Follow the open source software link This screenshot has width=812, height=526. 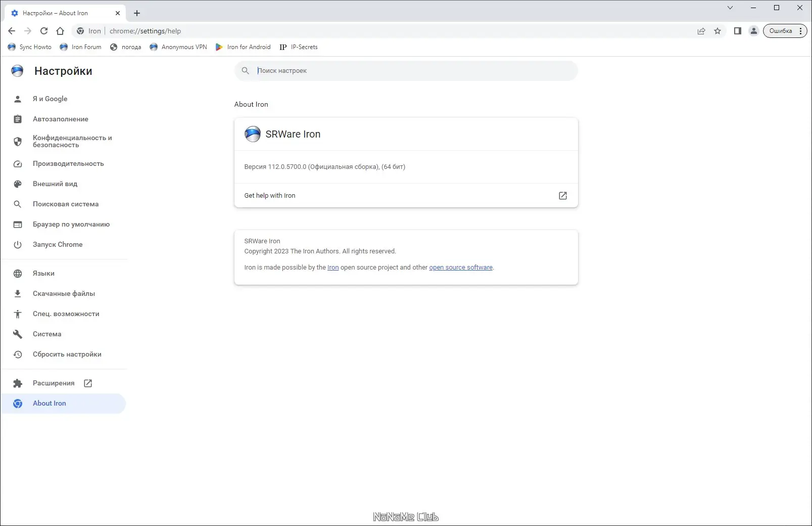[x=460, y=267]
